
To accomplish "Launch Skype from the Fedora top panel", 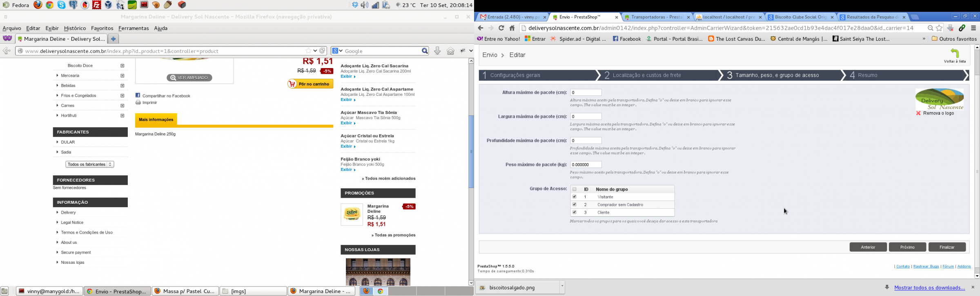I will click(x=62, y=5).
